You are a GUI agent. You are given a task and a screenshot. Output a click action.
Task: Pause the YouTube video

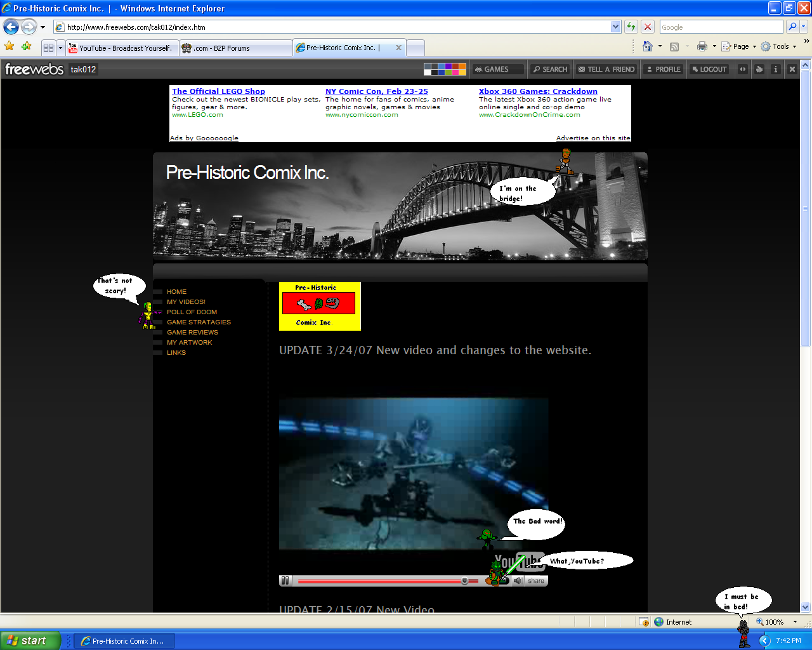pyautogui.click(x=285, y=581)
